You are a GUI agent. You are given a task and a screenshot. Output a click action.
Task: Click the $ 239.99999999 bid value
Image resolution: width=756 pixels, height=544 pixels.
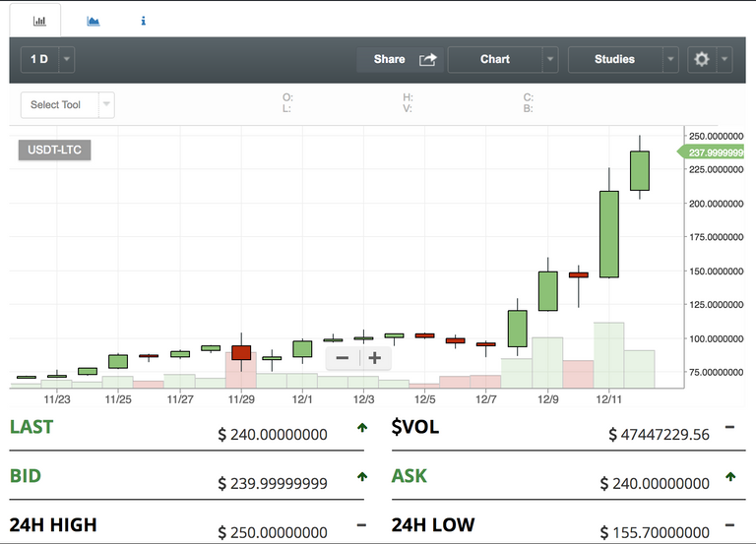point(273,483)
